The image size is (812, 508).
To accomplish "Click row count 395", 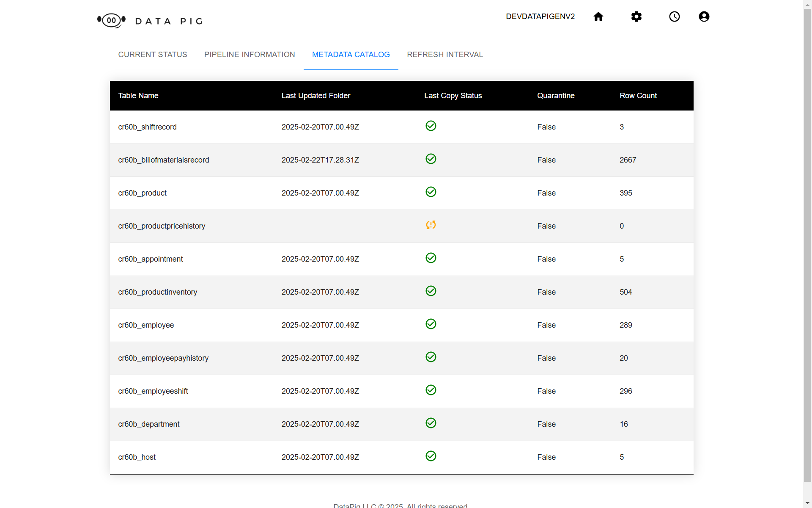I will coord(626,193).
